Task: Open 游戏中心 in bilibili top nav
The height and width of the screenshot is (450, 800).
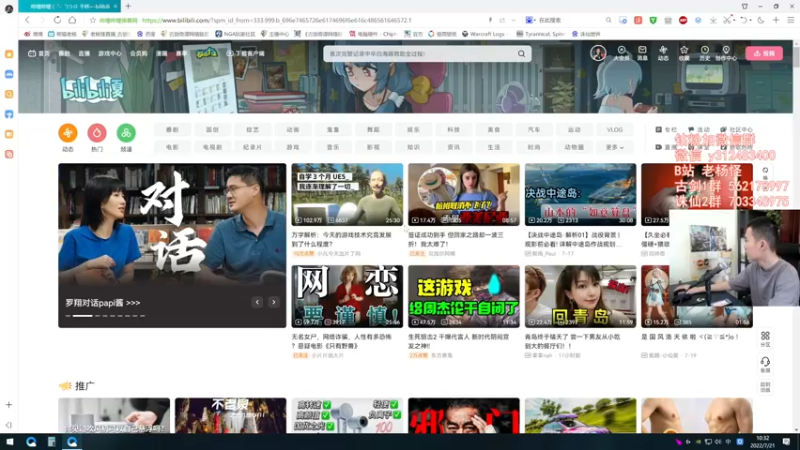Action: click(x=110, y=54)
